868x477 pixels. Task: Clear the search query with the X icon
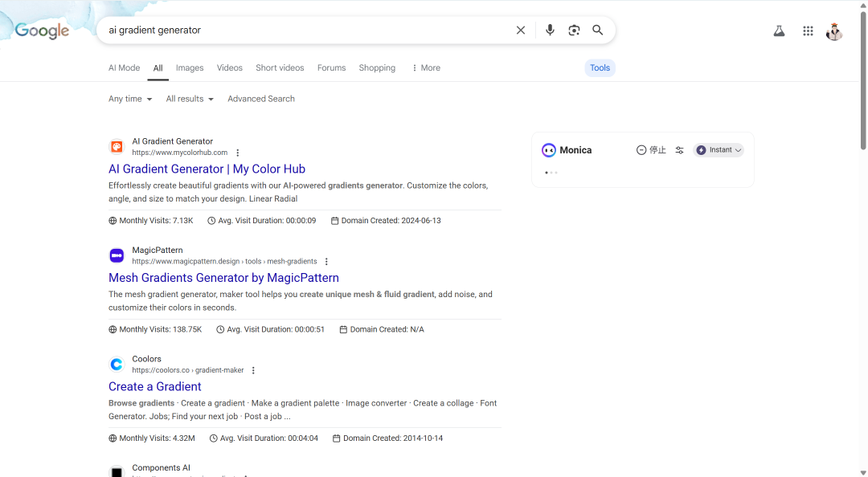click(x=520, y=31)
